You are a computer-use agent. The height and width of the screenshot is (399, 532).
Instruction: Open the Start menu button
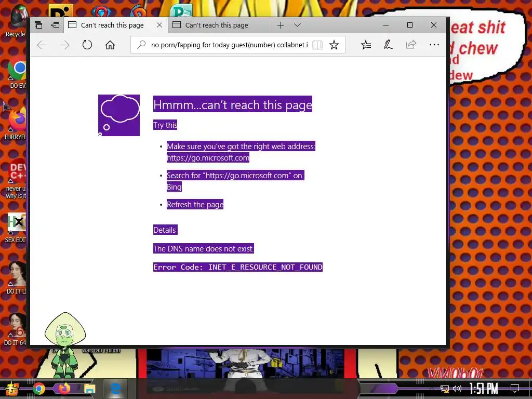pyautogui.click(x=12, y=389)
